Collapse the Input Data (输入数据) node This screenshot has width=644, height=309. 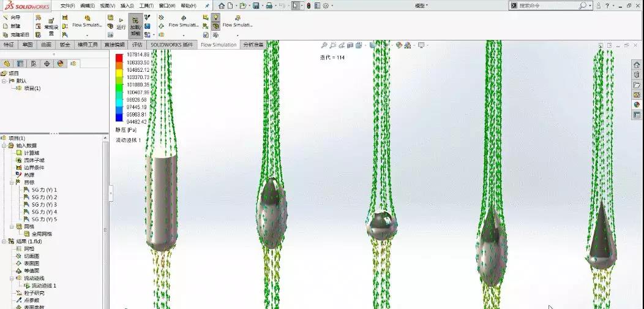click(x=3, y=145)
